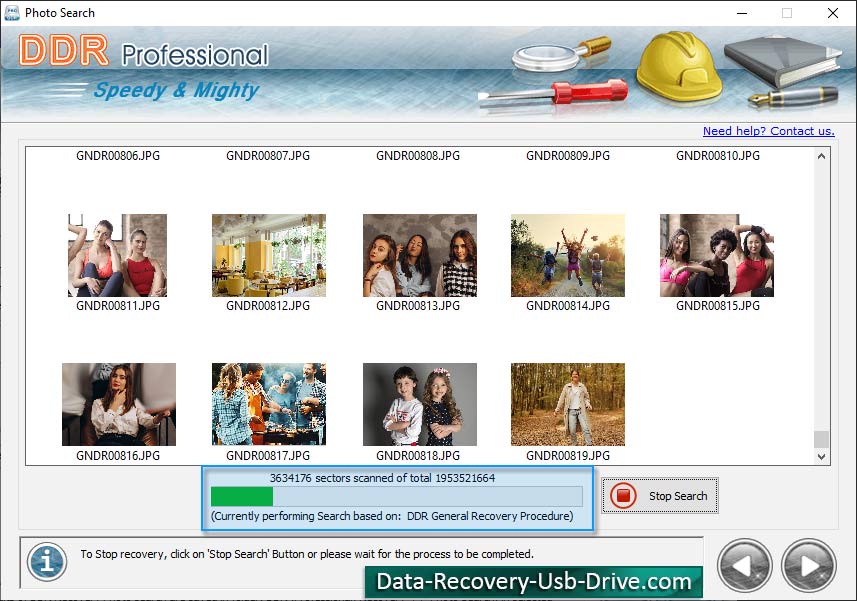Select the GNDR00817.JPG barbecue thumbnail

pos(269,404)
